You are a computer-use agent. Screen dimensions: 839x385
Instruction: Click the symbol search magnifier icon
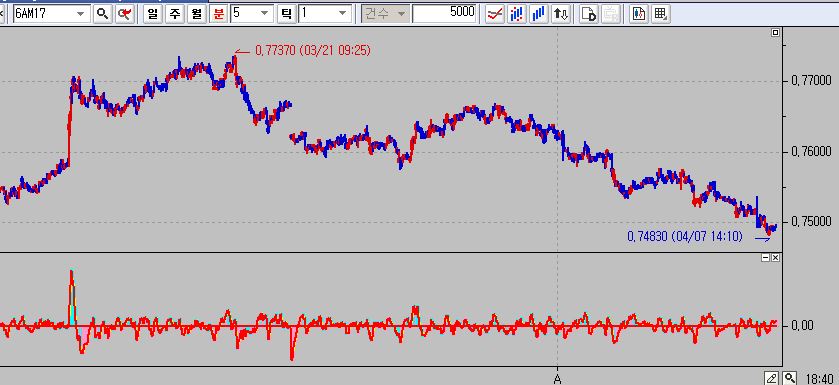click(102, 14)
